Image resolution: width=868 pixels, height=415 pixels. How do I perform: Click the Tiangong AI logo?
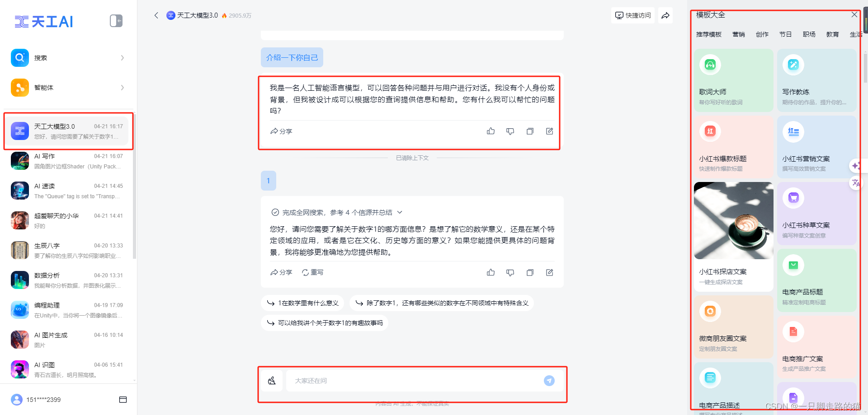click(x=43, y=21)
